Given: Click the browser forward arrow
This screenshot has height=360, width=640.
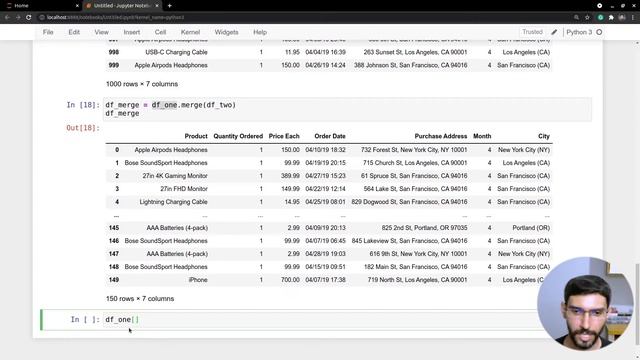Looking at the screenshot, I should [18, 18].
